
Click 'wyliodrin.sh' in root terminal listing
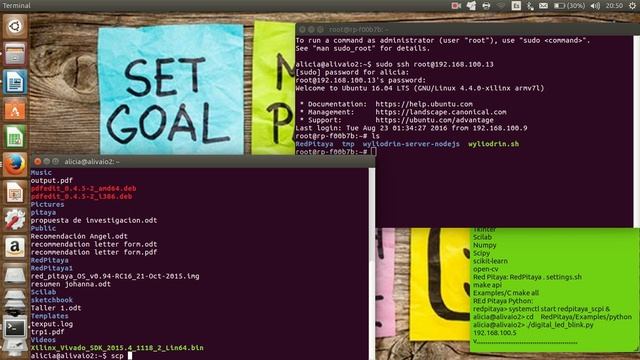tap(493, 144)
